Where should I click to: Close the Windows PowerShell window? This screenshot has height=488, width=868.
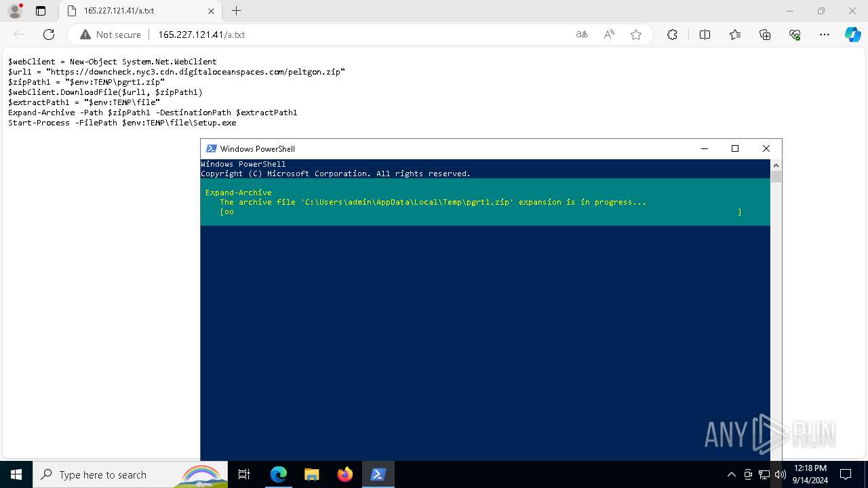pos(766,149)
